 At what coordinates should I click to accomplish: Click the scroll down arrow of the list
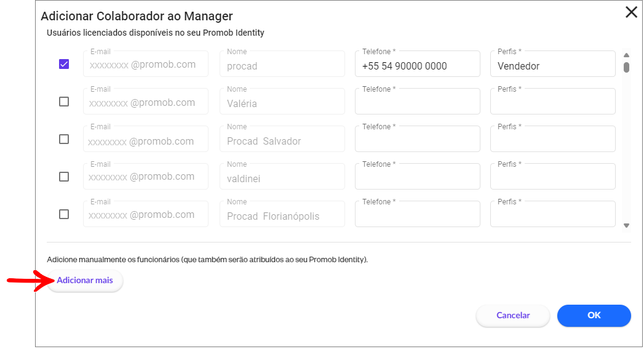click(x=626, y=225)
